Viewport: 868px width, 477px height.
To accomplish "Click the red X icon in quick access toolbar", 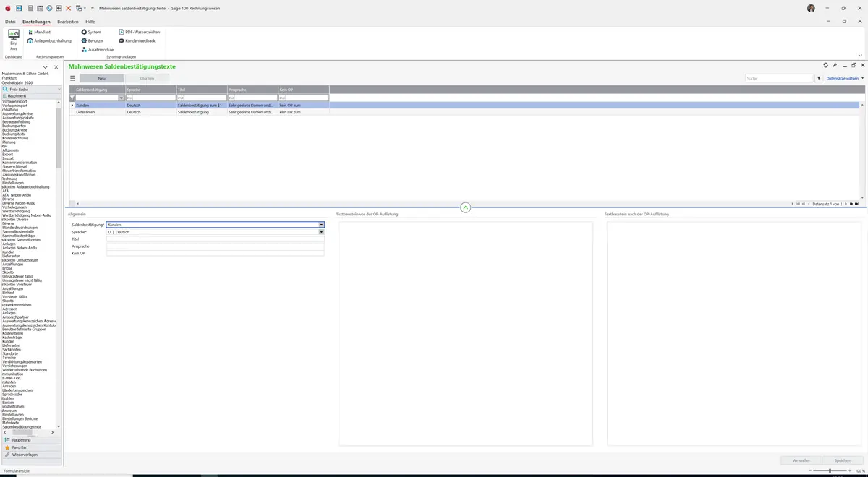I will coord(68,7).
